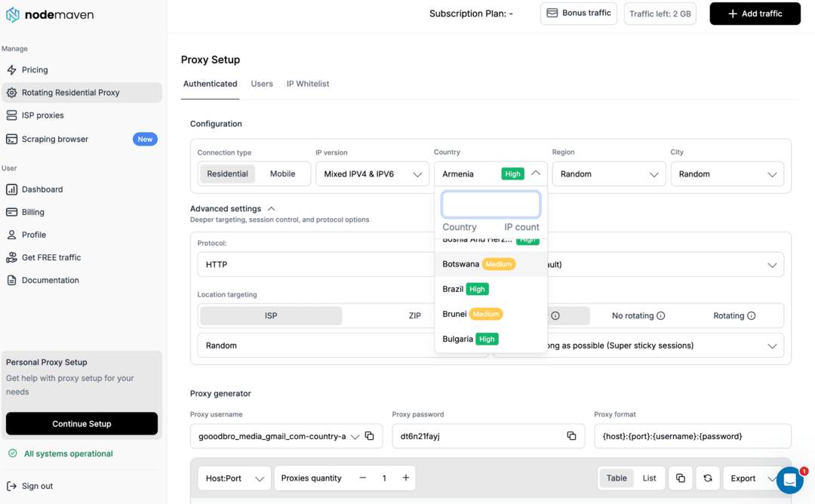This screenshot has width=815, height=504.
Task: Open the Random ISP dropdown
Action: [316, 346]
